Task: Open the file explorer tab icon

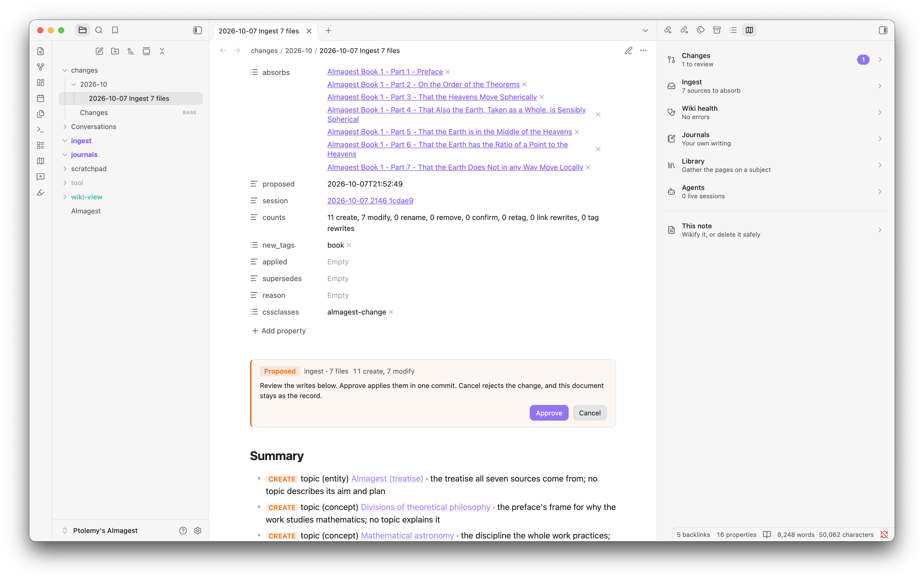Action: (83, 30)
